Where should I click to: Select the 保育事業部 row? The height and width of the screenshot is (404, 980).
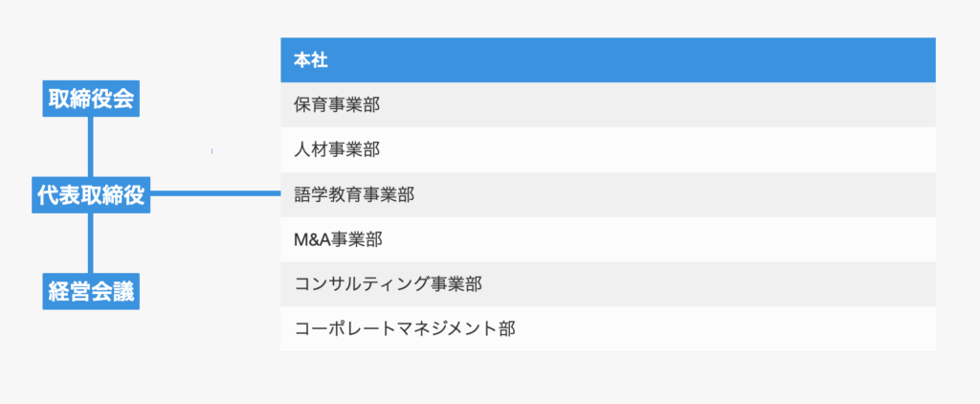pyautogui.click(x=607, y=104)
